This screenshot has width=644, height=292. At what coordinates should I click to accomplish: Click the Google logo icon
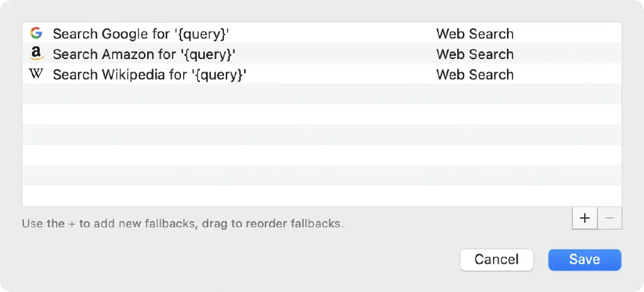pos(36,33)
